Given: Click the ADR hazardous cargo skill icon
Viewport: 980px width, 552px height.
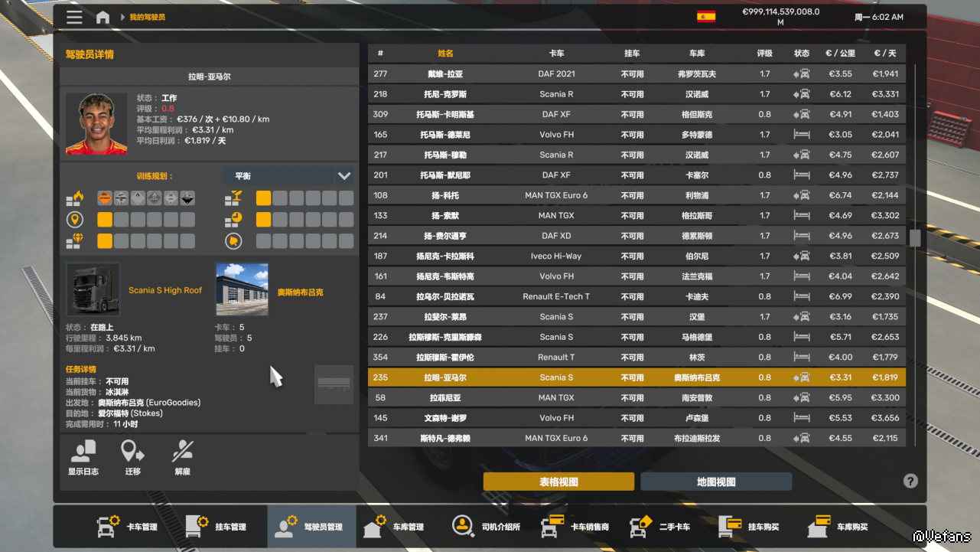Looking at the screenshot, I should point(74,199).
